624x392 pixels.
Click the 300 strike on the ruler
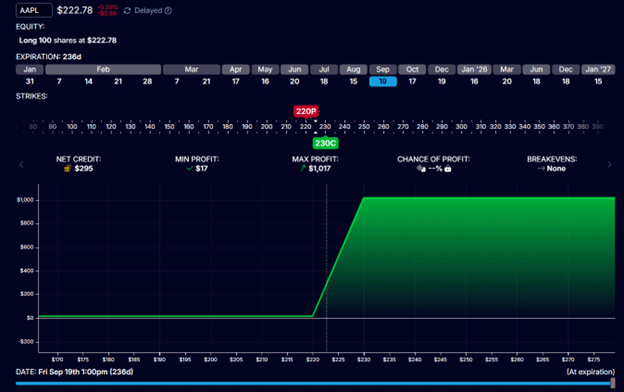coord(462,127)
